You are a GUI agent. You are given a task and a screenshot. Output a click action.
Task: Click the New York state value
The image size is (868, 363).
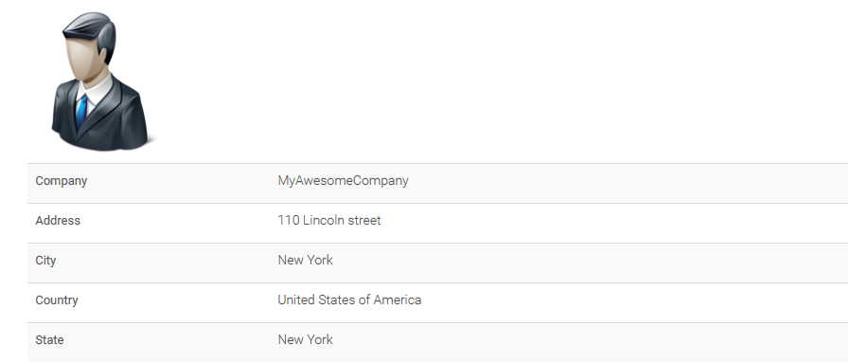coord(306,339)
